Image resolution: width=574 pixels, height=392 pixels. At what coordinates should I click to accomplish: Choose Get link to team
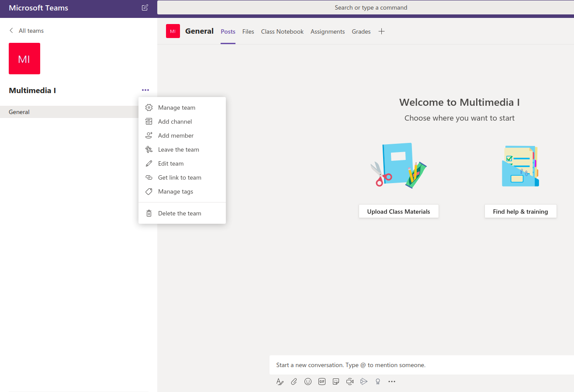[x=182, y=177]
